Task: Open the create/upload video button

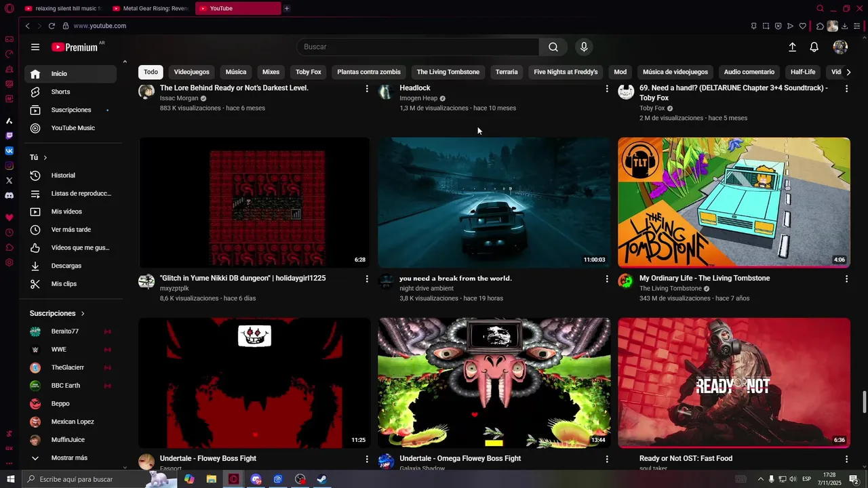Action: tap(792, 47)
